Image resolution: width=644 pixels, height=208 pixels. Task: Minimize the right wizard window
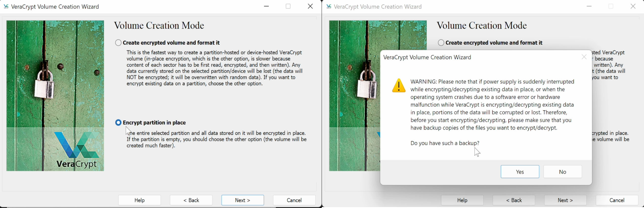589,6
